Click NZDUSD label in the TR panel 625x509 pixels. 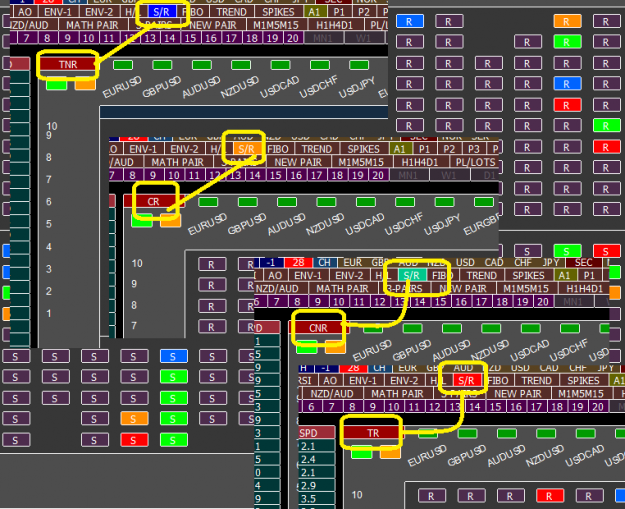pyautogui.click(x=544, y=455)
